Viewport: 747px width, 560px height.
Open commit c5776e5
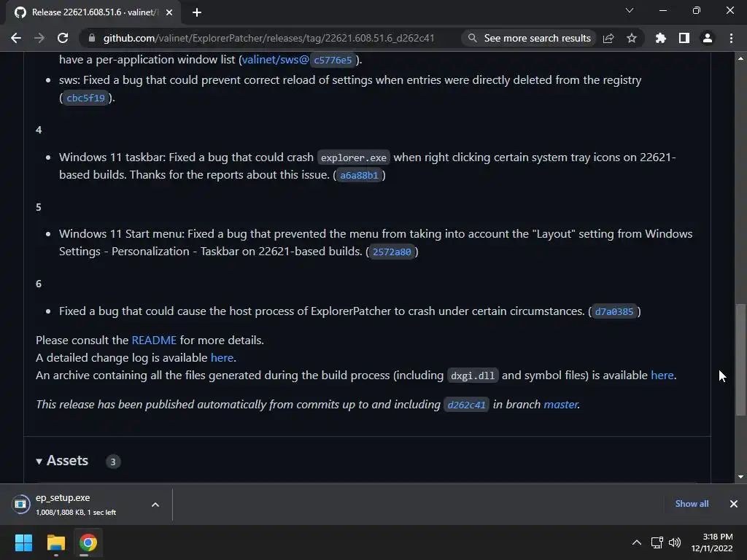[x=333, y=60]
